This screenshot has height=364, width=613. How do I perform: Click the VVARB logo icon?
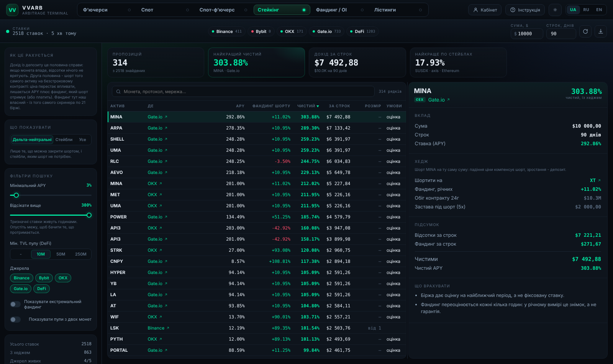point(12,10)
